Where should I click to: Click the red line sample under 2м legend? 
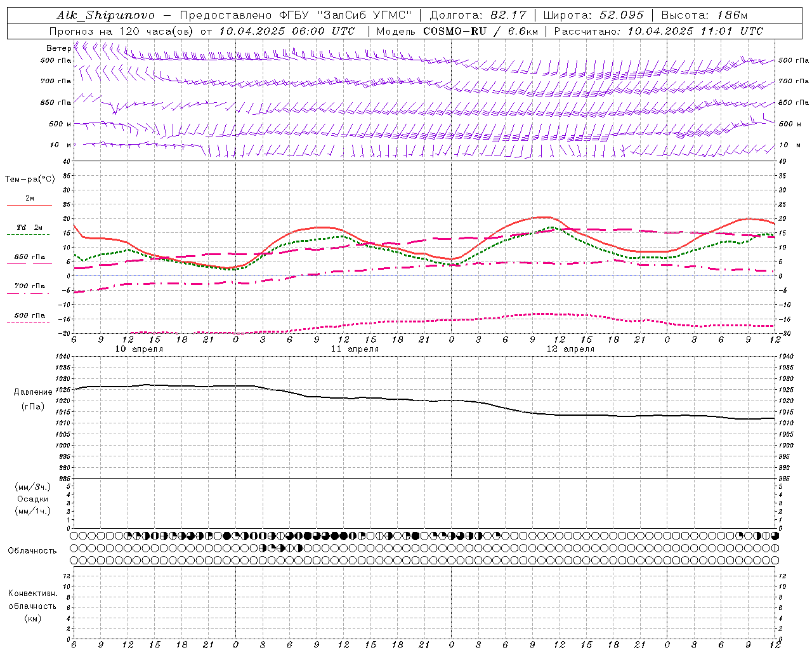pos(29,206)
